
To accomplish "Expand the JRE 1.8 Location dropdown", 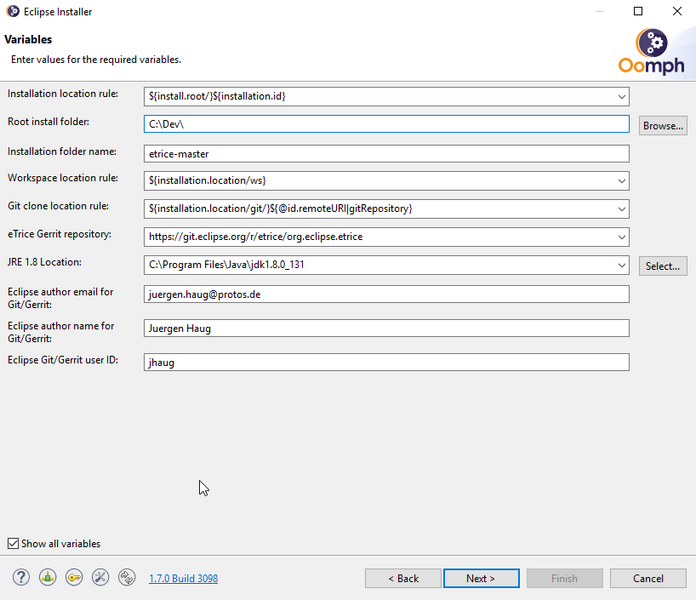I will (x=621, y=265).
